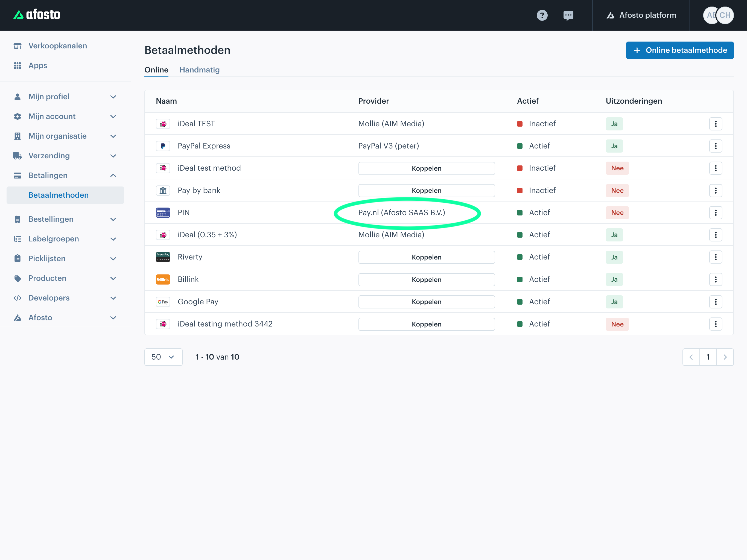Expand Mijn organisatie menu

[65, 136]
